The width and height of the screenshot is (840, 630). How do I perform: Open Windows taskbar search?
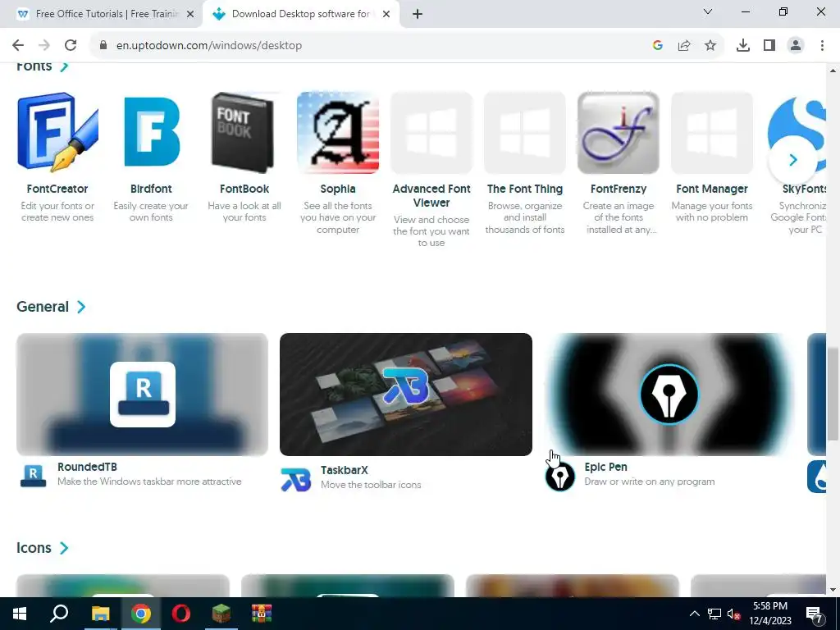pyautogui.click(x=59, y=614)
